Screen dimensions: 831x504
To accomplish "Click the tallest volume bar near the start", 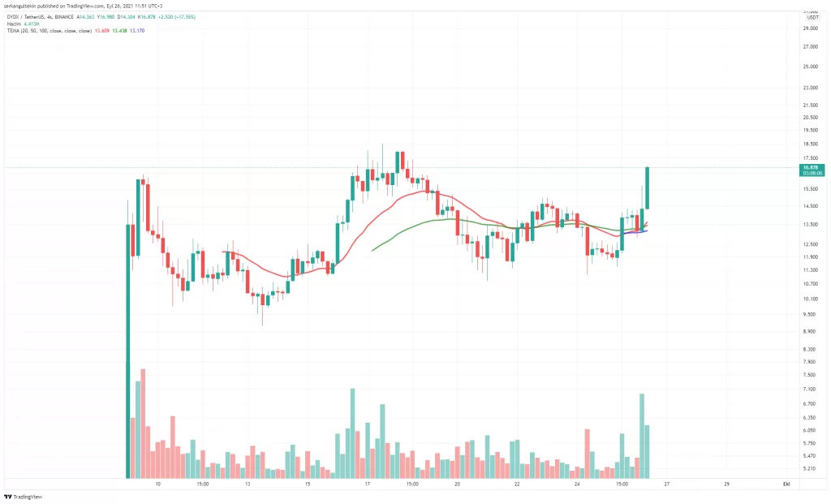I will pos(143,422).
